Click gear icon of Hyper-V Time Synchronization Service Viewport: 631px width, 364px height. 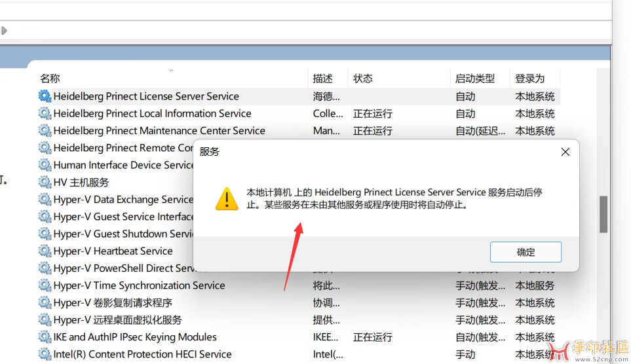click(45, 285)
